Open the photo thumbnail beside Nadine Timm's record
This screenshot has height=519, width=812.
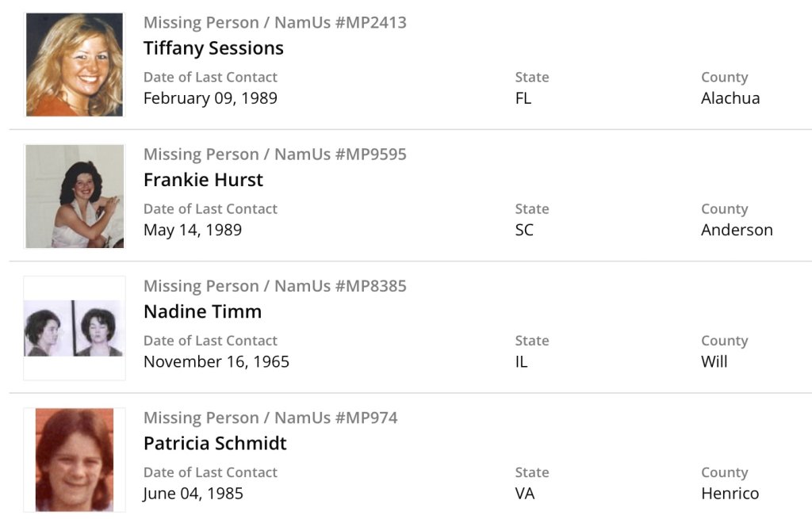75,328
